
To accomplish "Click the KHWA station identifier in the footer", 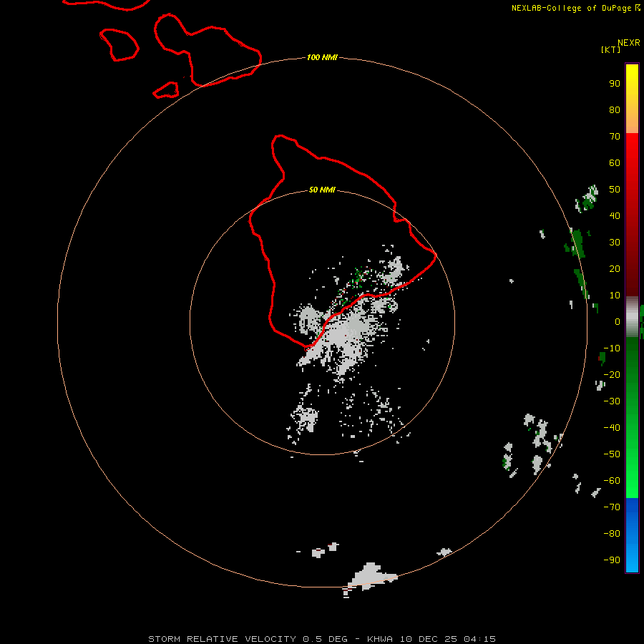I will click(380, 639).
